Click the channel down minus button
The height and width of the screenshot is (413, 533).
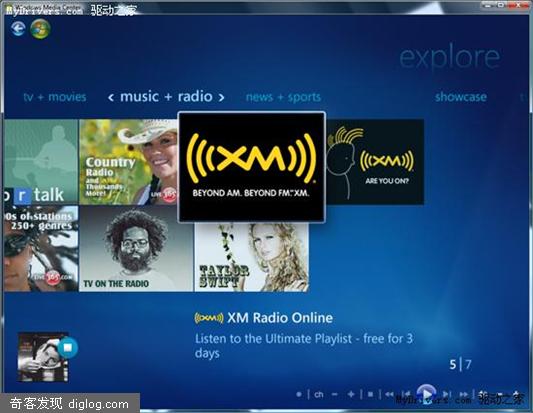point(334,395)
